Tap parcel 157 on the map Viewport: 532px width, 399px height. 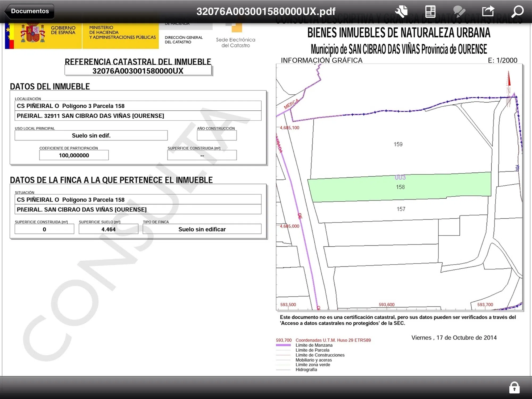point(401,209)
